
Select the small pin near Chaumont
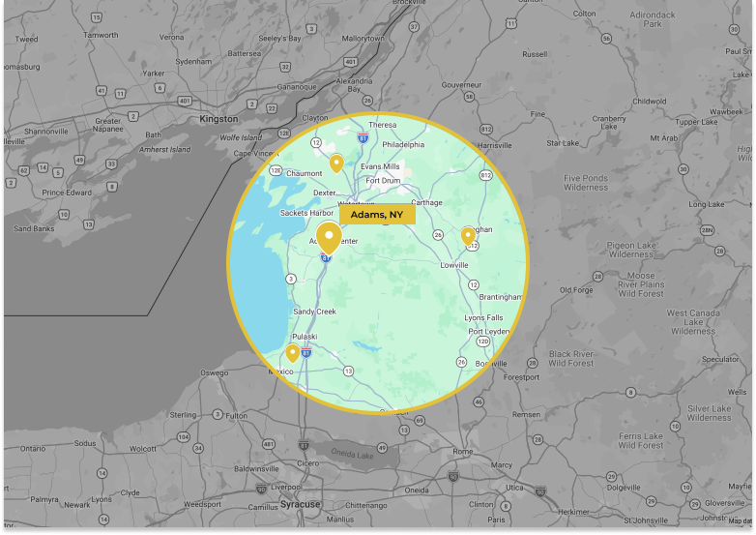(336, 163)
